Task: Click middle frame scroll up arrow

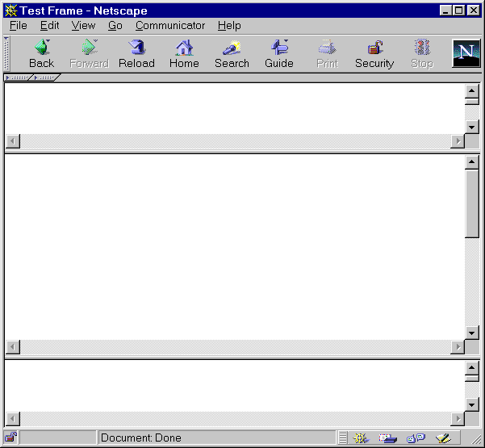Action: 472,161
